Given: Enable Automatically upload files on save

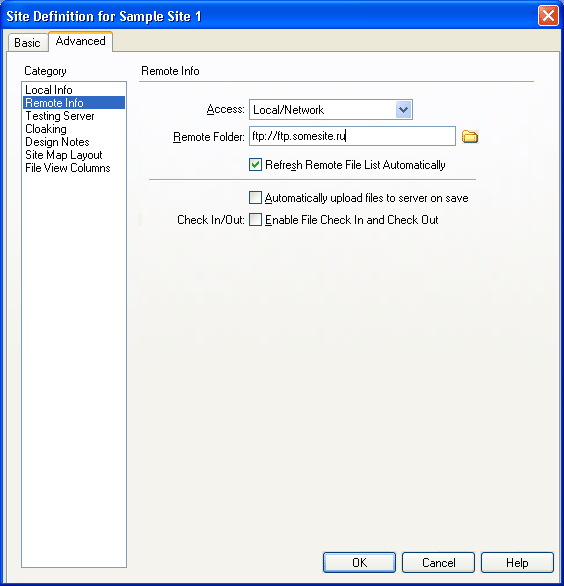Looking at the screenshot, I should [x=255, y=198].
